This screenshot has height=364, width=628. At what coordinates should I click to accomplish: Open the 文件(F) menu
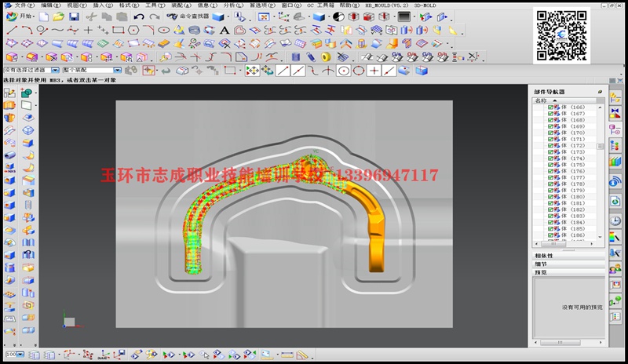[x=24, y=5]
